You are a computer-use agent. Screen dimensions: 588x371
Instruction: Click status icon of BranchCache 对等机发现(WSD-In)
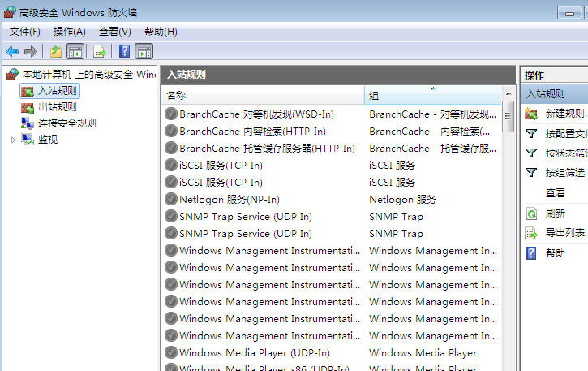pyautogui.click(x=171, y=114)
